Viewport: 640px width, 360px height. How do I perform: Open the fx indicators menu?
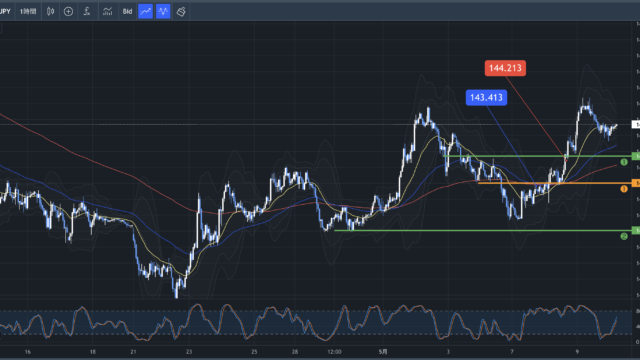tap(87, 11)
